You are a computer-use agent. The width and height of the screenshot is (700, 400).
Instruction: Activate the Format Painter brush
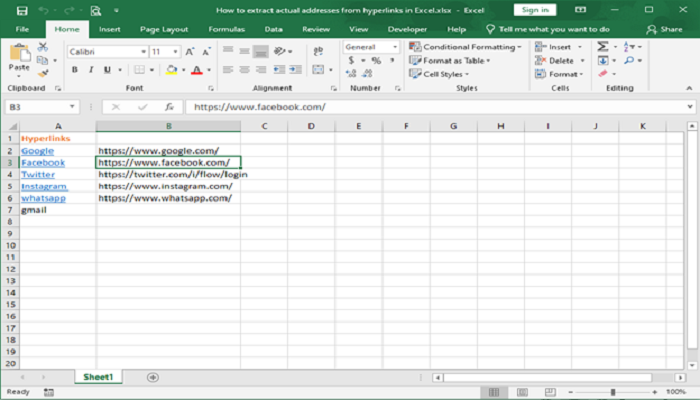(43, 74)
